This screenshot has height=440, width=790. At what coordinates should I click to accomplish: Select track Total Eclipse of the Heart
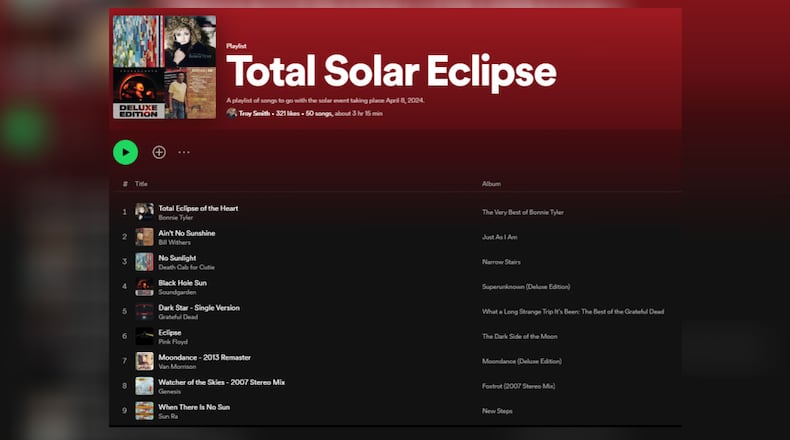point(198,208)
